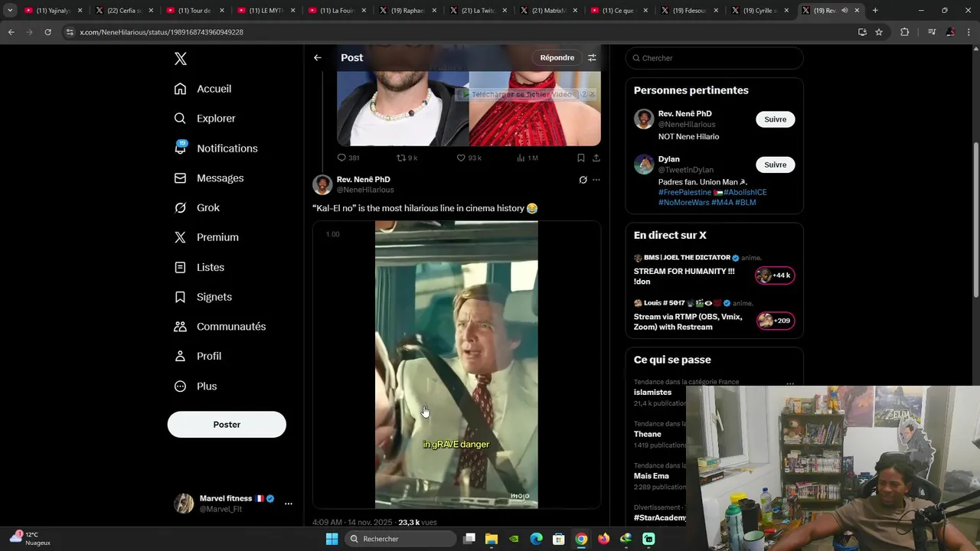Go to Accueil in the sidebar
Screen dimensions: 980x551
203,89
